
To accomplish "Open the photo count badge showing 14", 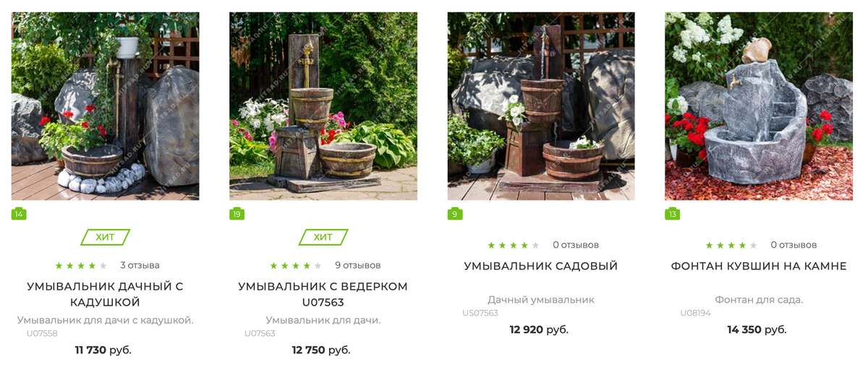I will 19,214.
